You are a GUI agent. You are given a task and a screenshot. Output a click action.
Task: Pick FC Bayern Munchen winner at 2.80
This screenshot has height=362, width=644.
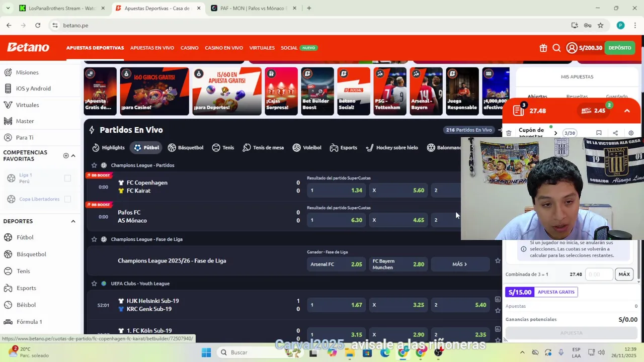click(x=398, y=264)
